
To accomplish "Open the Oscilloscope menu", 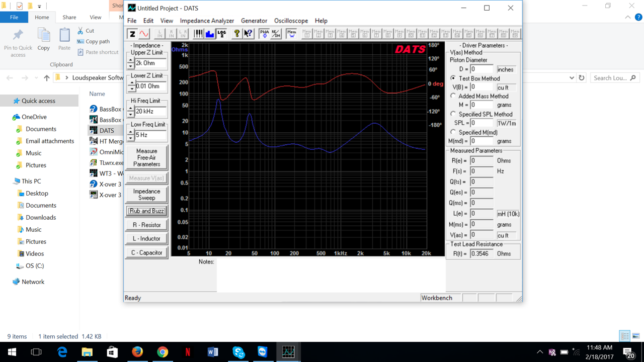I will pyautogui.click(x=291, y=21).
